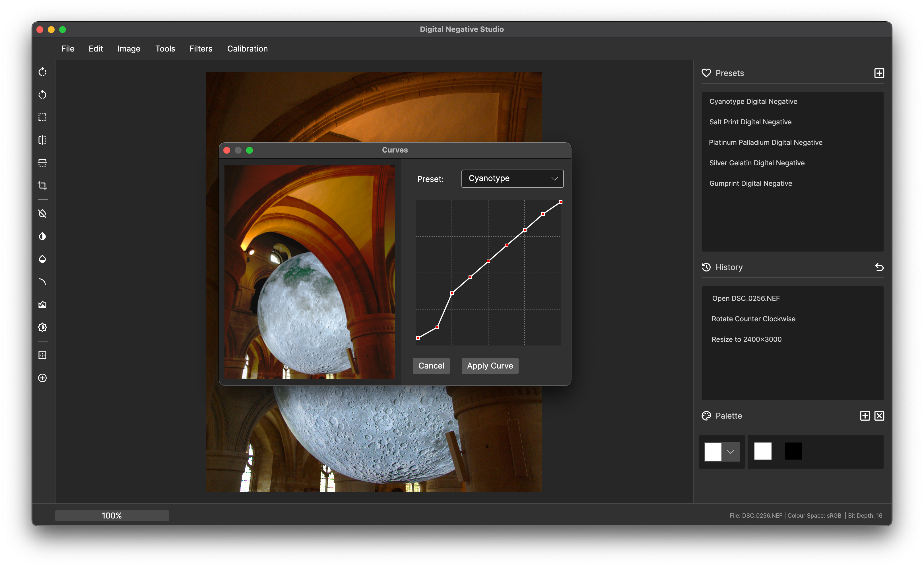
Task: Click the remove palette colour X icon
Action: 879,415
